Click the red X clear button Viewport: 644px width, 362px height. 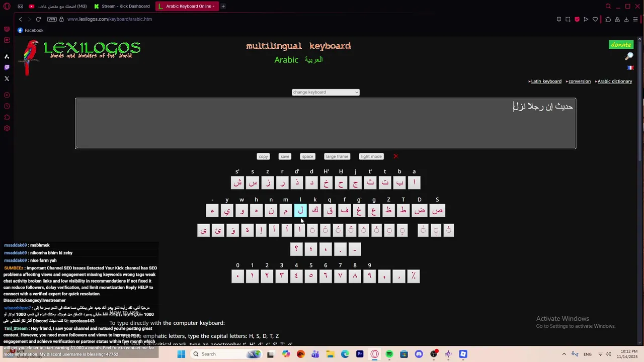coord(395,156)
